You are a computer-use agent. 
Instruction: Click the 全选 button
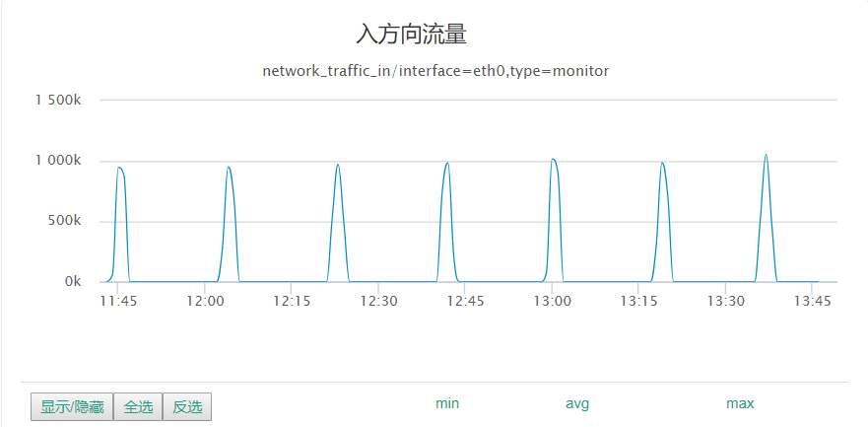(x=138, y=407)
